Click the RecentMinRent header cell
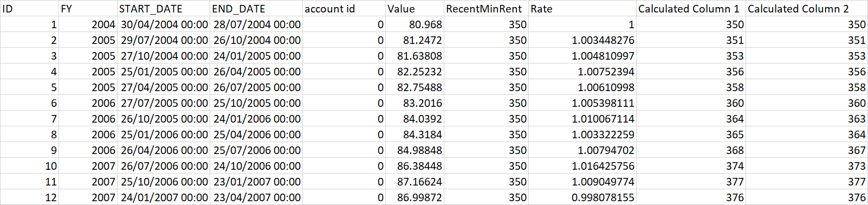This screenshot has height=205, width=868. pyautogui.click(x=486, y=9)
